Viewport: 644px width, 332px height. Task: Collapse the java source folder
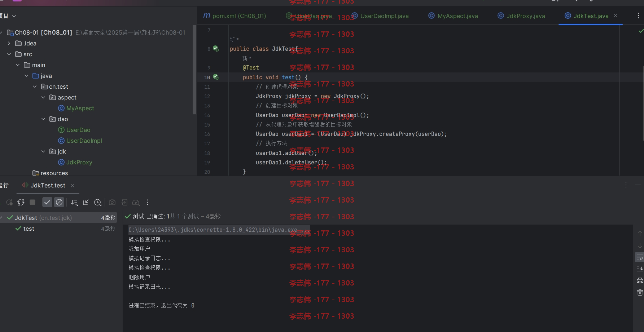tap(26, 76)
